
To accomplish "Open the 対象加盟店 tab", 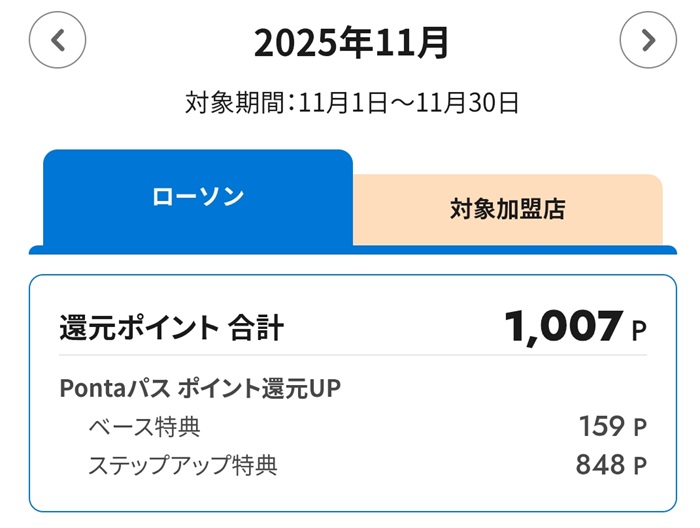I will tap(507, 210).
